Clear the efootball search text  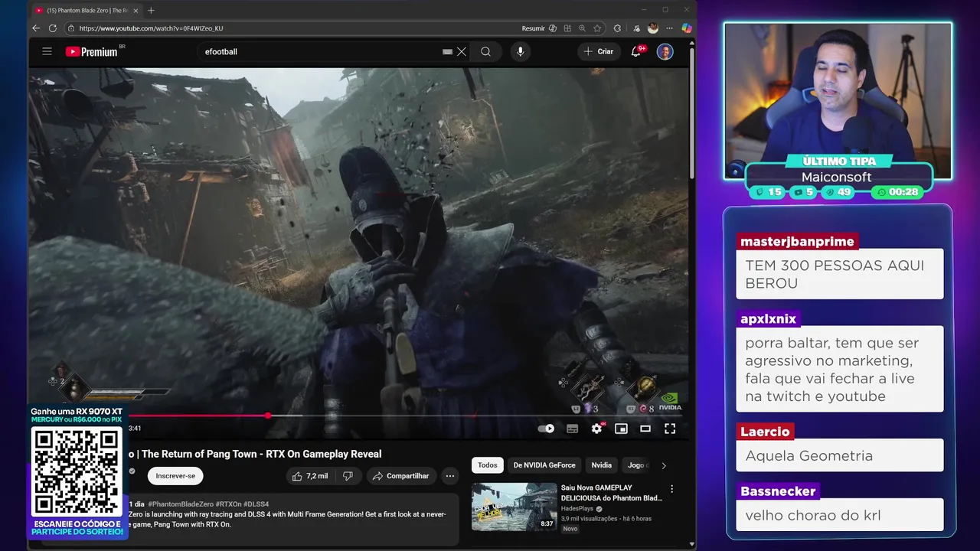tap(462, 51)
